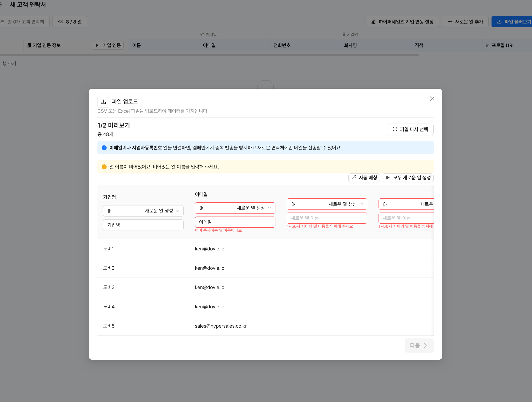The image size is (532, 402).
Task: Expand the 기업 연동 play button
Action: coord(108,45)
